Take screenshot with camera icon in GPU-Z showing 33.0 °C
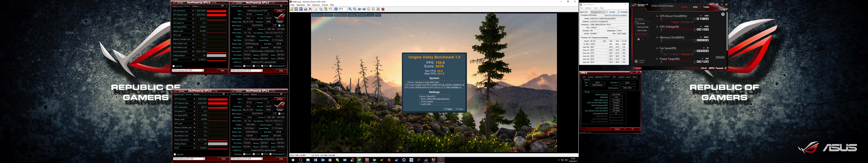The width and height of the screenshot is (868, 163). [222, 6]
